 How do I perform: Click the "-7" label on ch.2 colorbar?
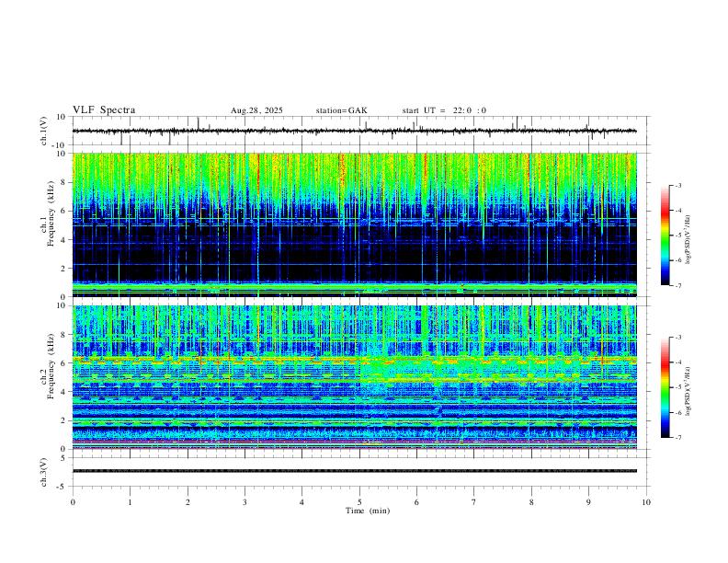(x=677, y=438)
